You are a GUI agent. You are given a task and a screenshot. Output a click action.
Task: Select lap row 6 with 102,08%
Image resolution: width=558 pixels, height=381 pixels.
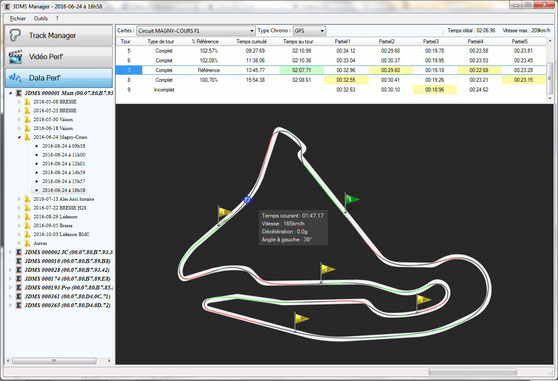pyautogui.click(x=331, y=60)
